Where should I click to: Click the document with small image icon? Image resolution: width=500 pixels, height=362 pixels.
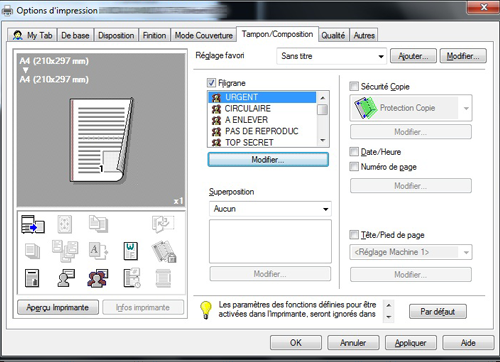[x=32, y=278]
